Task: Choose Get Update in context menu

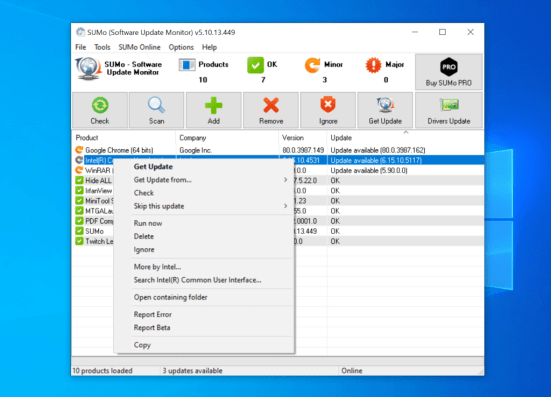Action: 205,167
